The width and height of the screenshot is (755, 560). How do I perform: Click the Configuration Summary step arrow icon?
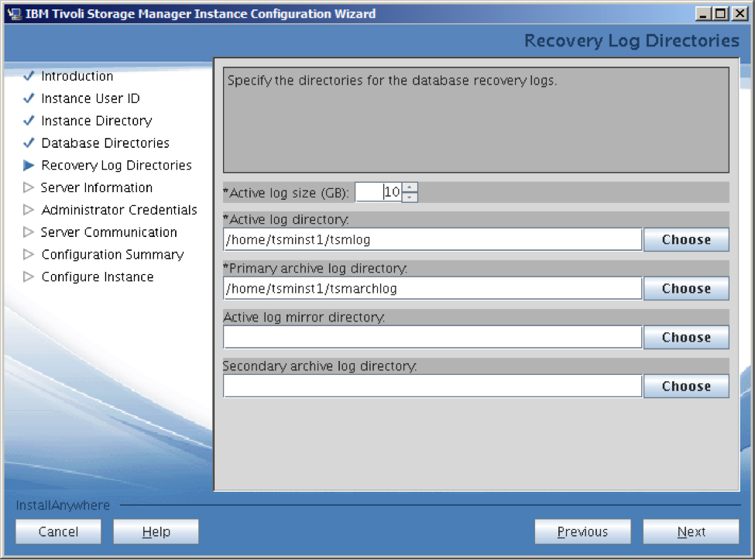(x=29, y=254)
